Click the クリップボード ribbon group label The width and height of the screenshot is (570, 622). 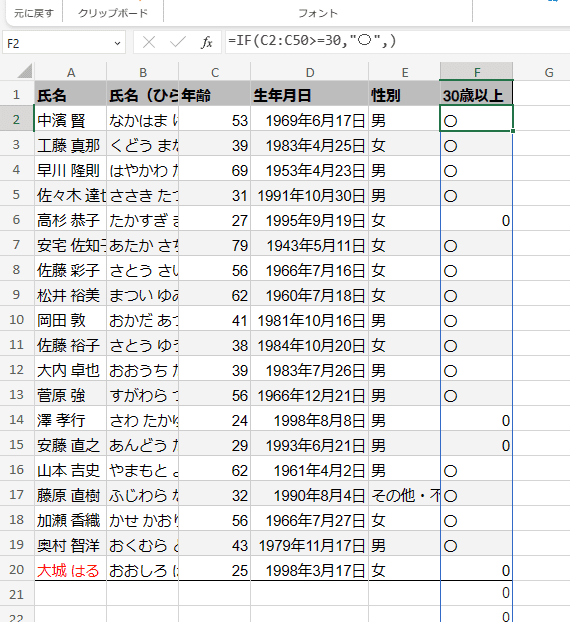coord(113,13)
